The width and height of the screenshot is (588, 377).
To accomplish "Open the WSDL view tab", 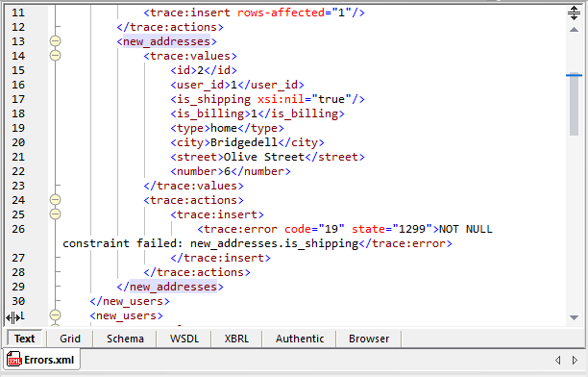I will (x=184, y=339).
